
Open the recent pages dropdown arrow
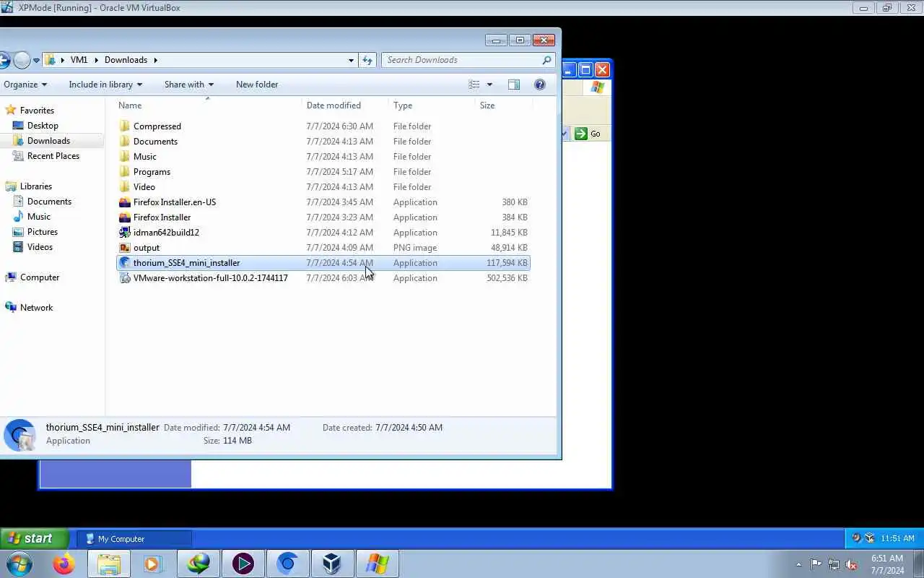click(x=36, y=61)
